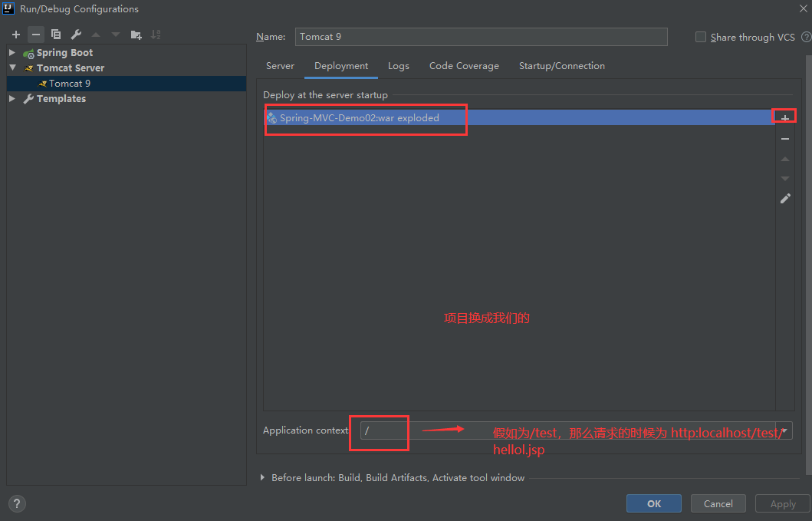Click the Cancel button
Image resolution: width=812 pixels, height=521 pixels.
718,503
